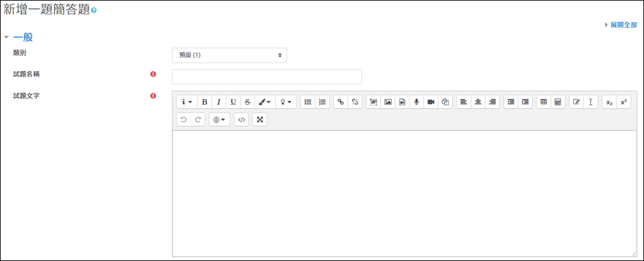This screenshot has height=261, width=644.
Task: Click the underline icon
Action: click(x=233, y=102)
